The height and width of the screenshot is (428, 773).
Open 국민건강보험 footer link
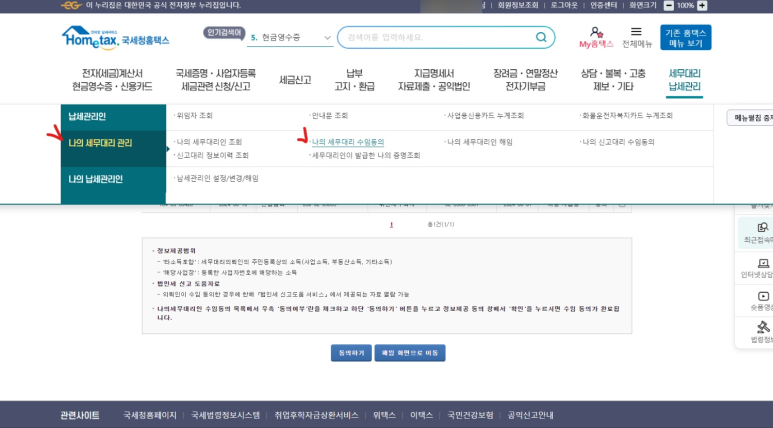(470, 415)
